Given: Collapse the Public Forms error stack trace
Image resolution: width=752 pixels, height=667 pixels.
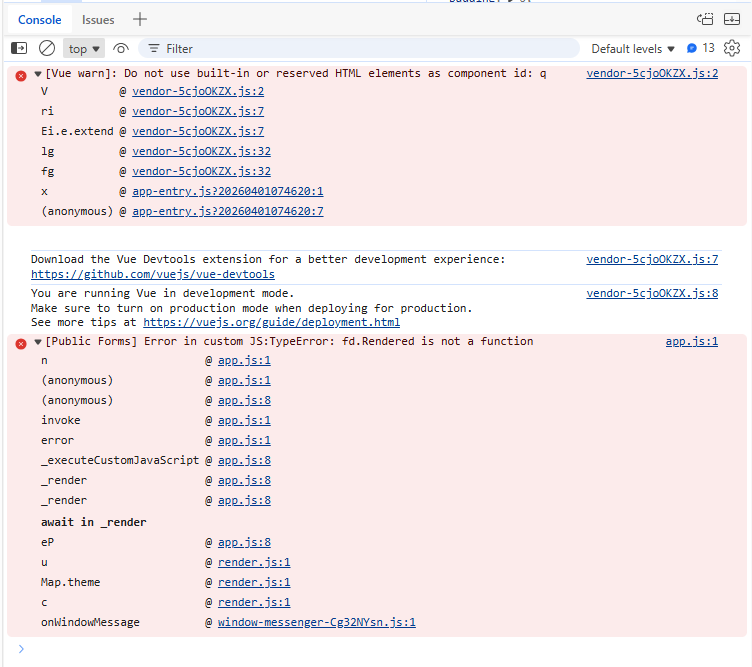Looking at the screenshot, I should [x=38, y=342].
